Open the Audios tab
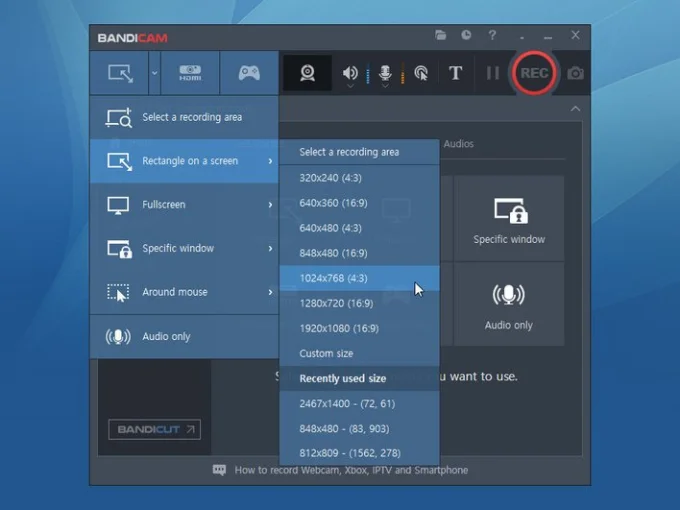 coord(458,144)
